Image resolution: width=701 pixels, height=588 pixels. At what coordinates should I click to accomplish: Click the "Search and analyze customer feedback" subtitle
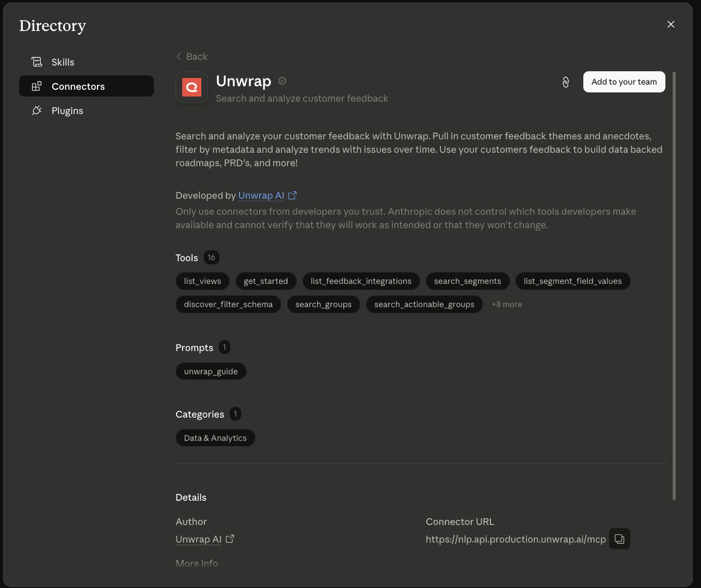(302, 99)
